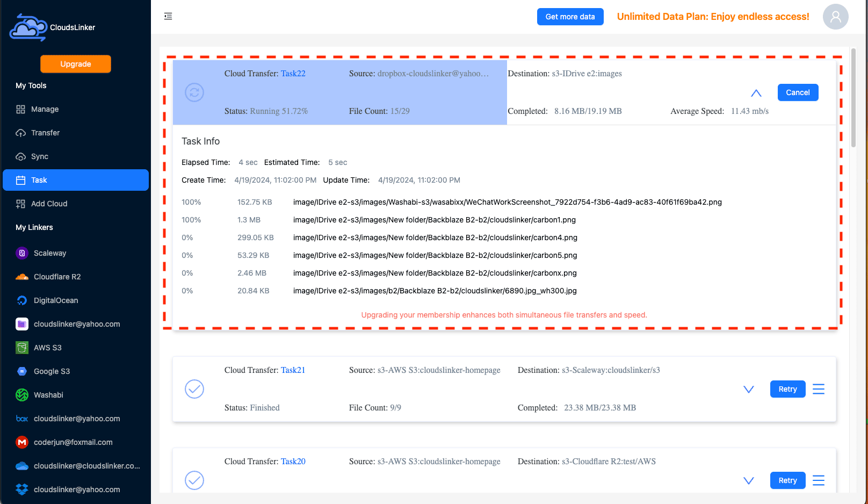
Task: Click Task21 destination s3-Scaleway:cloudslinker/s3
Action: tap(611, 370)
